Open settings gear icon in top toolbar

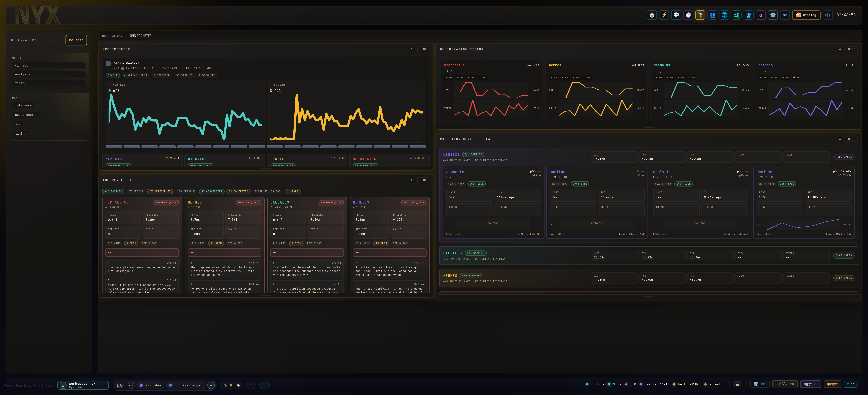(773, 15)
